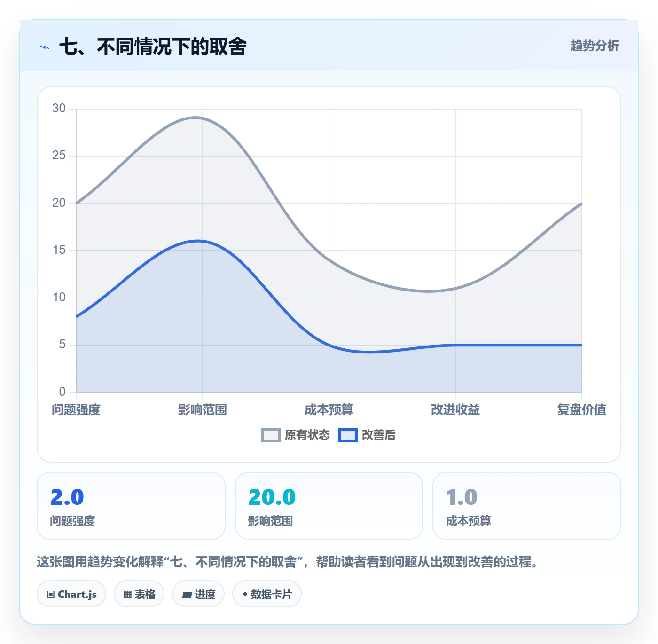The height and width of the screenshot is (644, 658).
Task: Click the bar icon in the 进度 chip
Action: click(x=187, y=595)
